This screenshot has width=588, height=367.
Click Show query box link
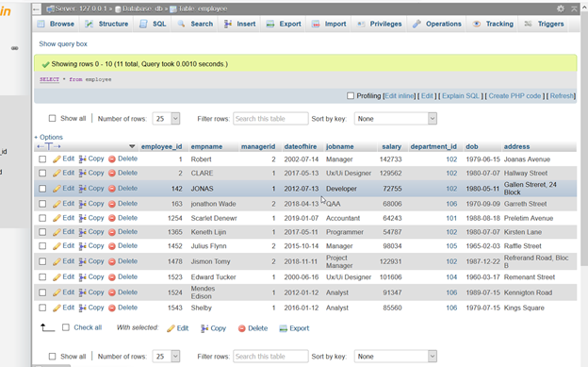tap(63, 44)
